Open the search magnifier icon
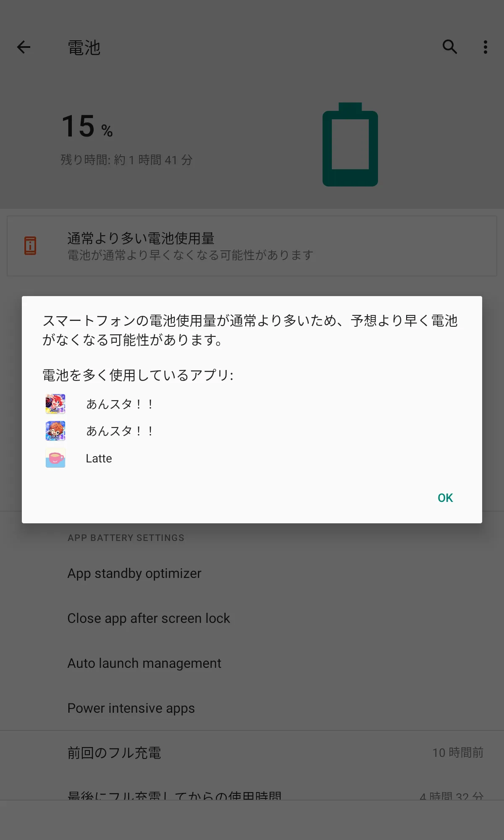 (450, 47)
